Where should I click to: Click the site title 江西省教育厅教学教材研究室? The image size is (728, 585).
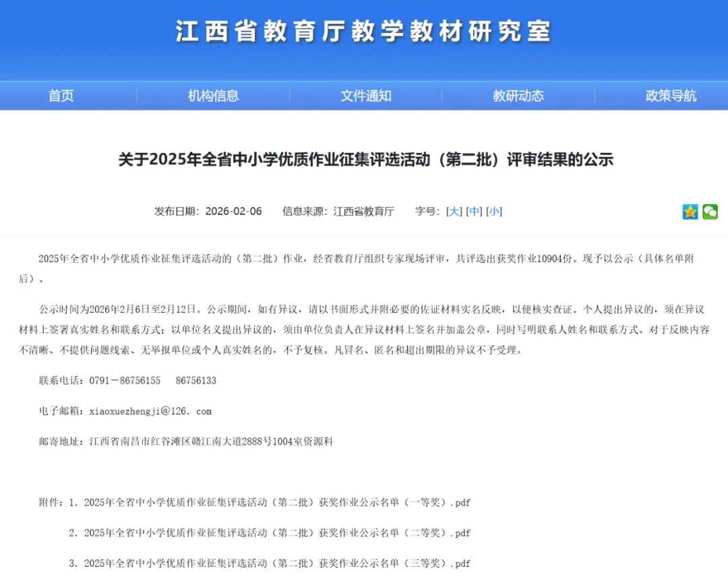click(x=363, y=32)
